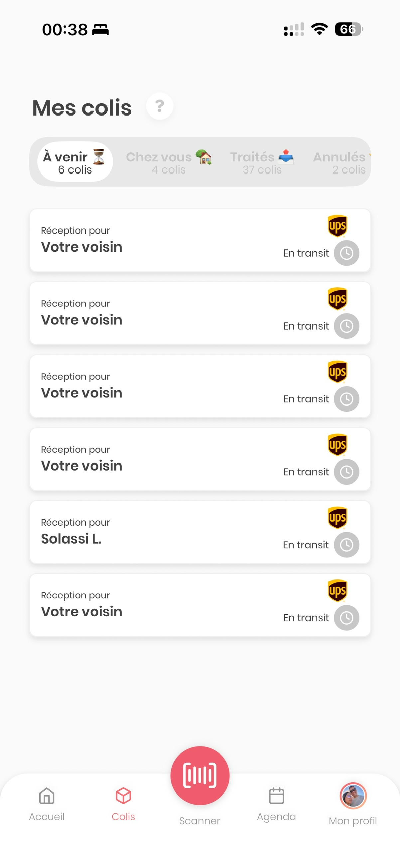Go to Accueil home icon

tap(47, 796)
